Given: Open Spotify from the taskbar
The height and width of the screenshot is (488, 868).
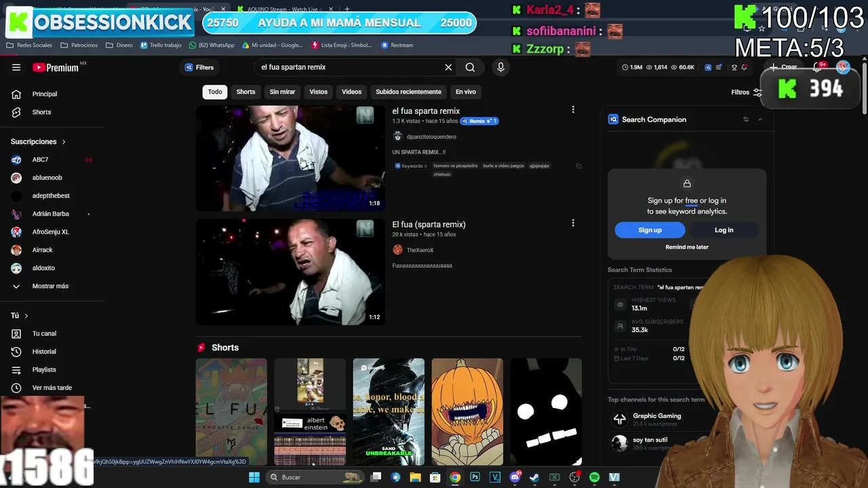Looking at the screenshot, I should pyautogui.click(x=595, y=477).
